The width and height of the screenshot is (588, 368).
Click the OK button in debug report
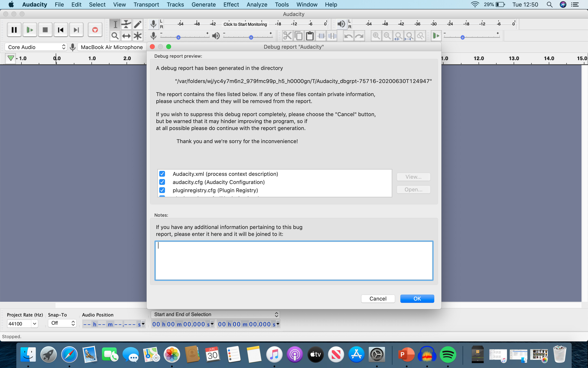tap(417, 299)
